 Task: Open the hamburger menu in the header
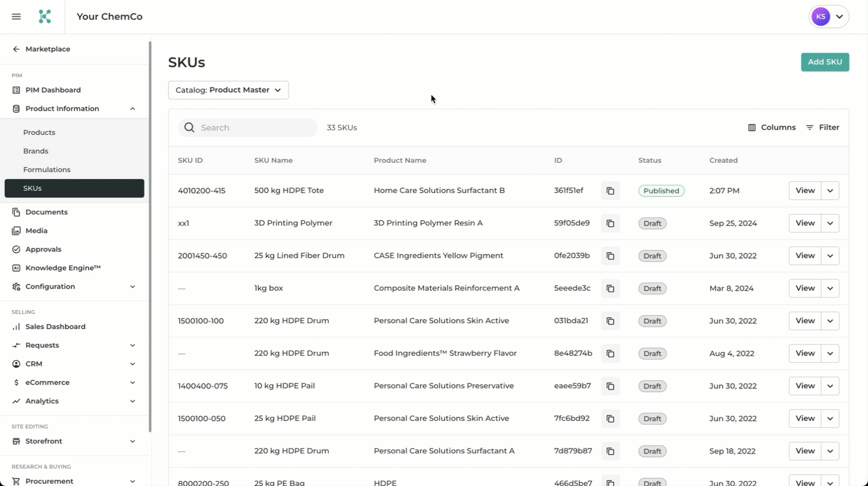pyautogui.click(x=16, y=17)
